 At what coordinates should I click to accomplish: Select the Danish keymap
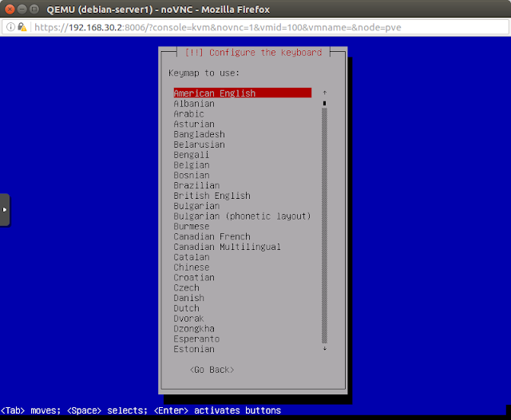tap(188, 298)
